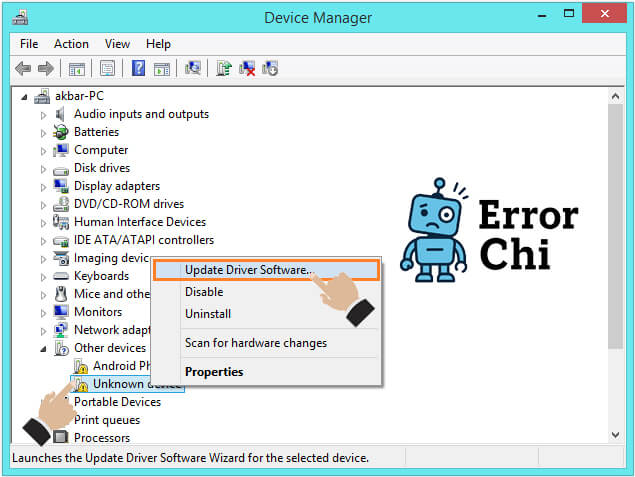Viewport: 635px width, 477px height.
Task: Choose Update Driver Software from context menu
Action: (248, 270)
